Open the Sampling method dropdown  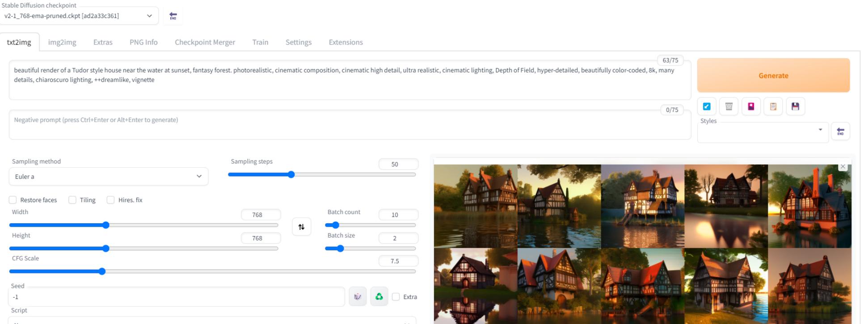[x=108, y=177]
